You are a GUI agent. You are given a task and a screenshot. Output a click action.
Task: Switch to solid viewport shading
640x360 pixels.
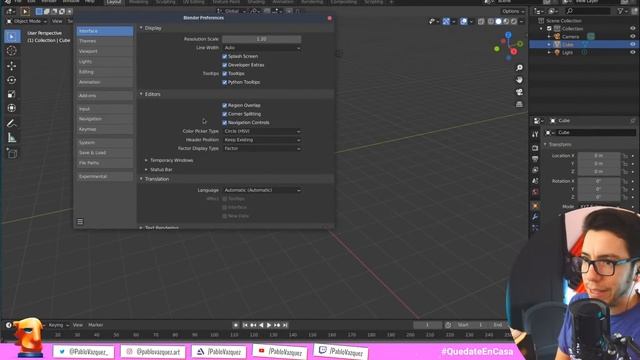pyautogui.click(x=498, y=21)
